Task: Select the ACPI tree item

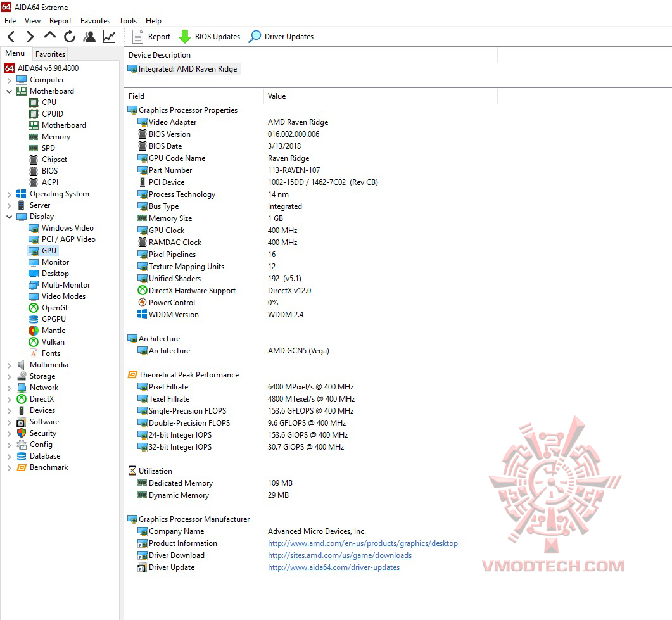Action: (43, 182)
